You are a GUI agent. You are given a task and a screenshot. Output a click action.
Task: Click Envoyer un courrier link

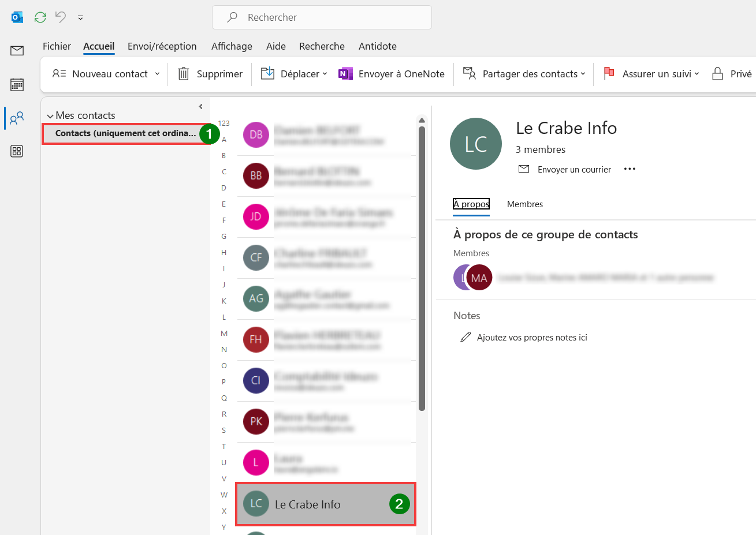(x=565, y=170)
